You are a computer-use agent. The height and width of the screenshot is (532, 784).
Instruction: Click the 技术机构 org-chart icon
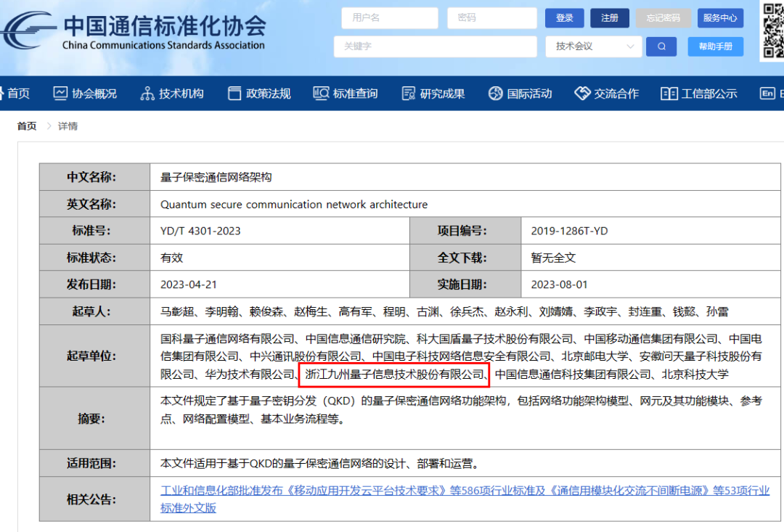coord(147,94)
